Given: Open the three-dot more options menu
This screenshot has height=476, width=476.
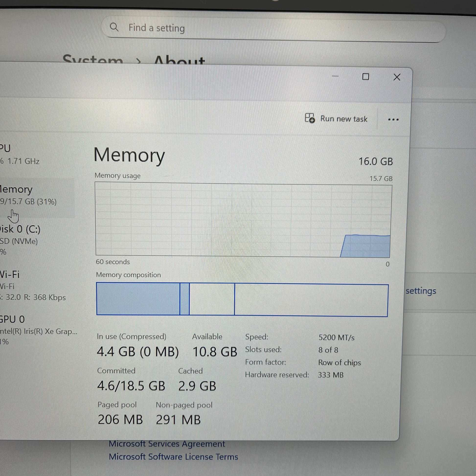Looking at the screenshot, I should tap(393, 120).
